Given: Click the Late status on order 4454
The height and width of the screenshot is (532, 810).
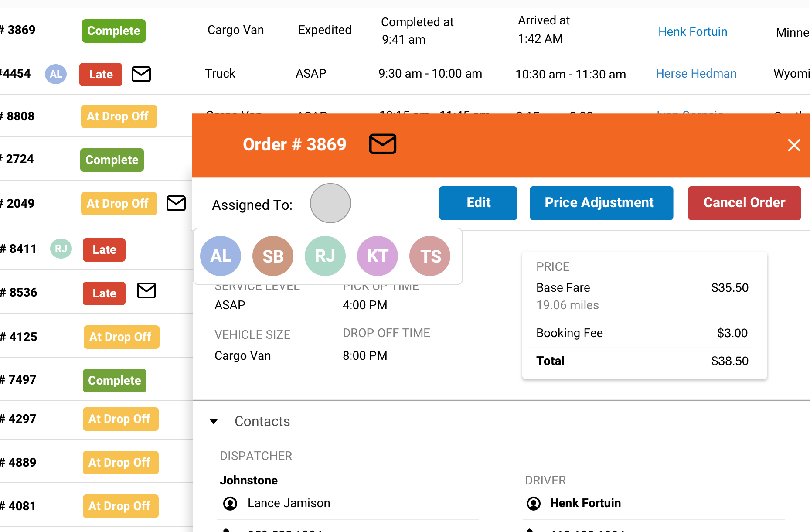Looking at the screenshot, I should pos(101,75).
